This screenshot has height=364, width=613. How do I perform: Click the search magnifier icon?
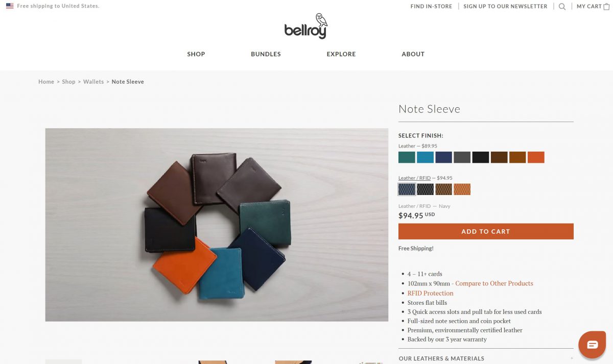[562, 7]
